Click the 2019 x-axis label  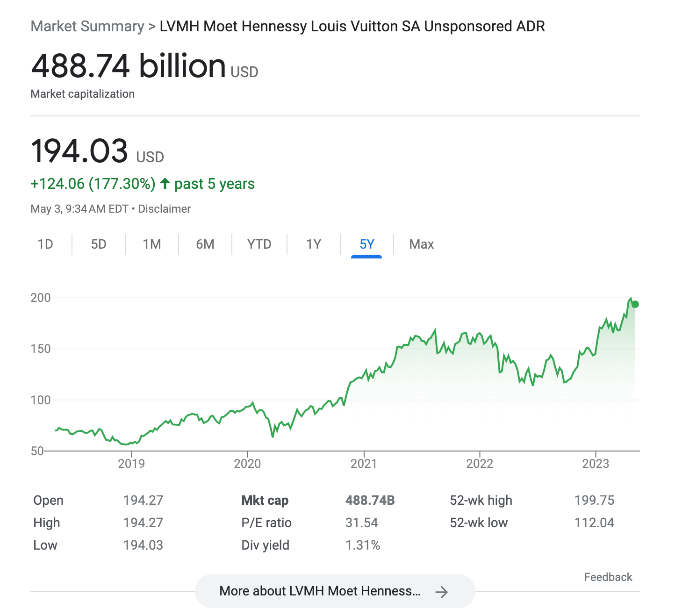pyautogui.click(x=131, y=464)
